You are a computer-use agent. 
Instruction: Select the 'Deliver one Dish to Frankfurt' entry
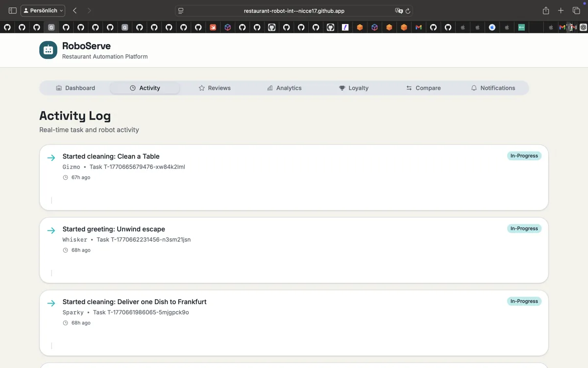pyautogui.click(x=134, y=302)
